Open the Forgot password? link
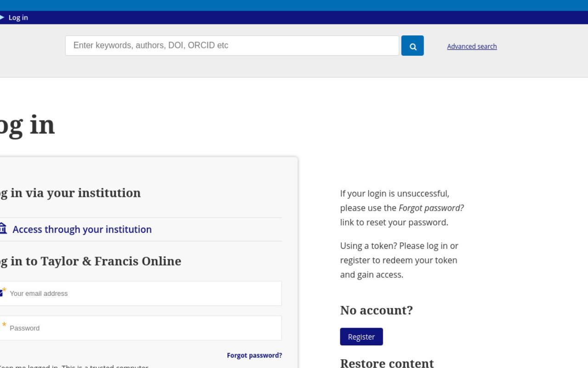The width and height of the screenshot is (588, 368). click(254, 356)
